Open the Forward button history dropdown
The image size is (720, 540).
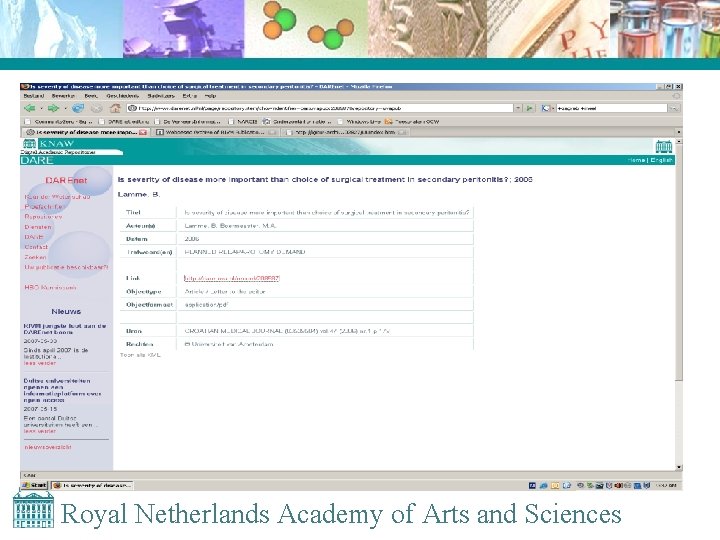(x=65, y=109)
